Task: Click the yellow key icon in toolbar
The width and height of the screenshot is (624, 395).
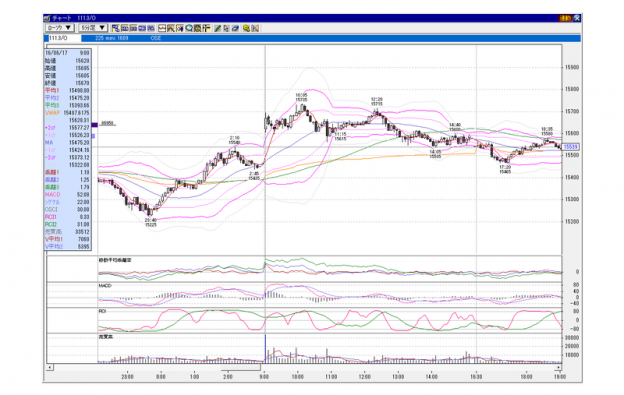Action: pos(246,28)
